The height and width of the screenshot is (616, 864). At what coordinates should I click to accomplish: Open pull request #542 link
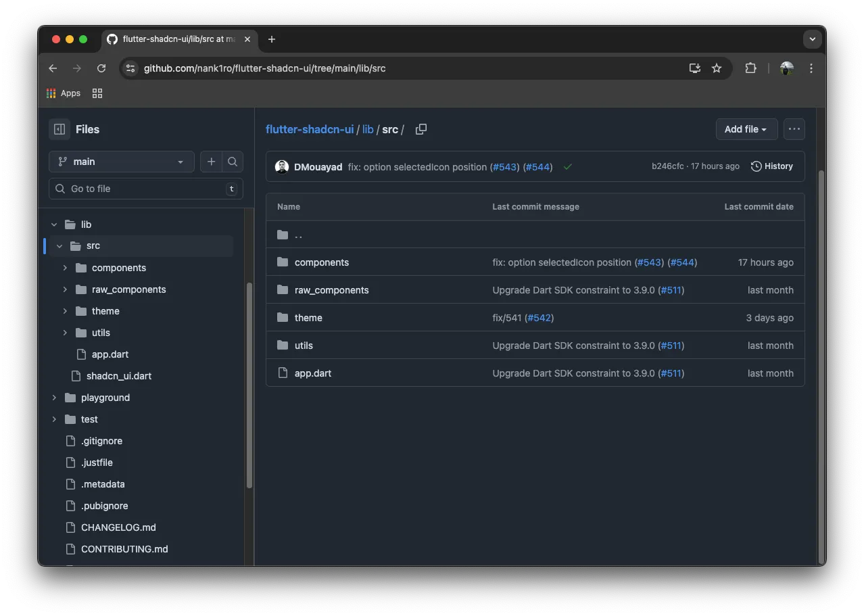(x=539, y=318)
